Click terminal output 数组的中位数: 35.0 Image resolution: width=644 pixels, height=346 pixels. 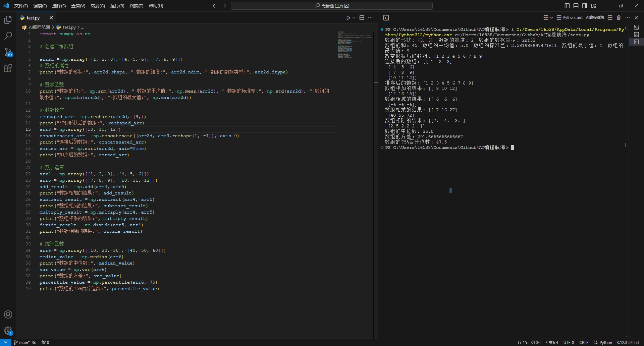point(409,131)
